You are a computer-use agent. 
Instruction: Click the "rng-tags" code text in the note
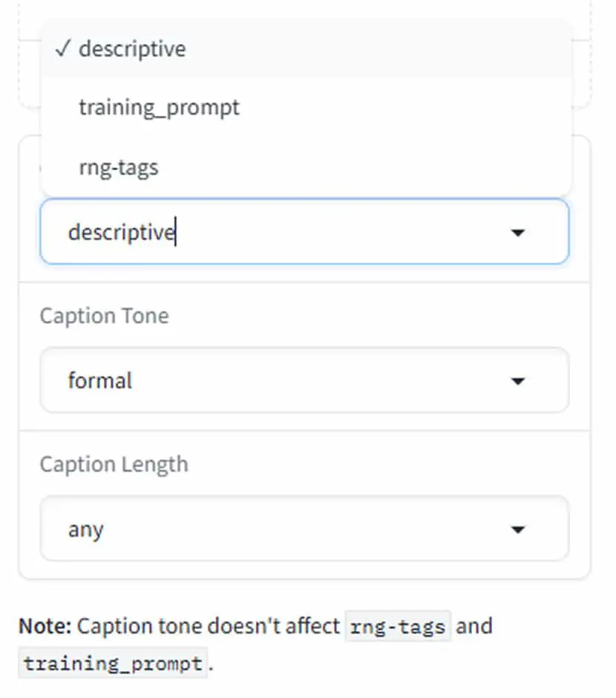[398, 627]
